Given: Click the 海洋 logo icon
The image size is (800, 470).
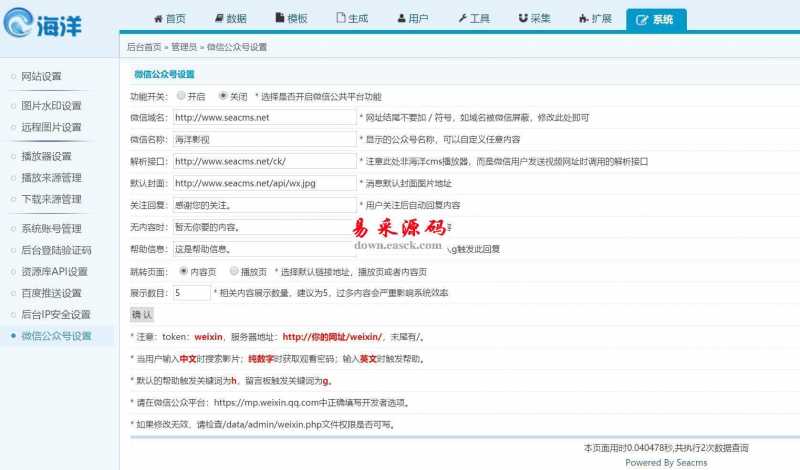Looking at the screenshot, I should [x=20, y=24].
